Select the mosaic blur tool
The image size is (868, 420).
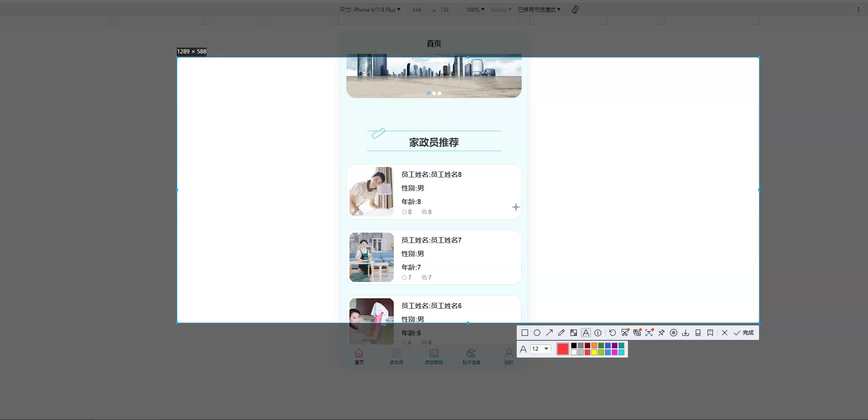[x=574, y=333]
